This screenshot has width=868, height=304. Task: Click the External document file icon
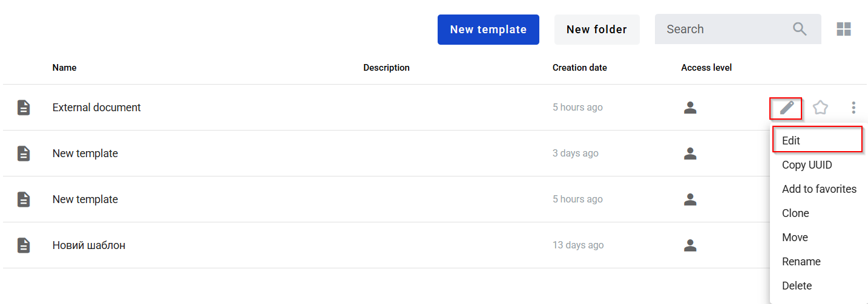(24, 108)
